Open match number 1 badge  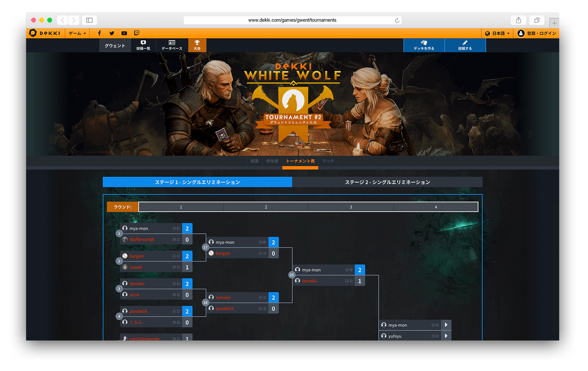(x=119, y=234)
